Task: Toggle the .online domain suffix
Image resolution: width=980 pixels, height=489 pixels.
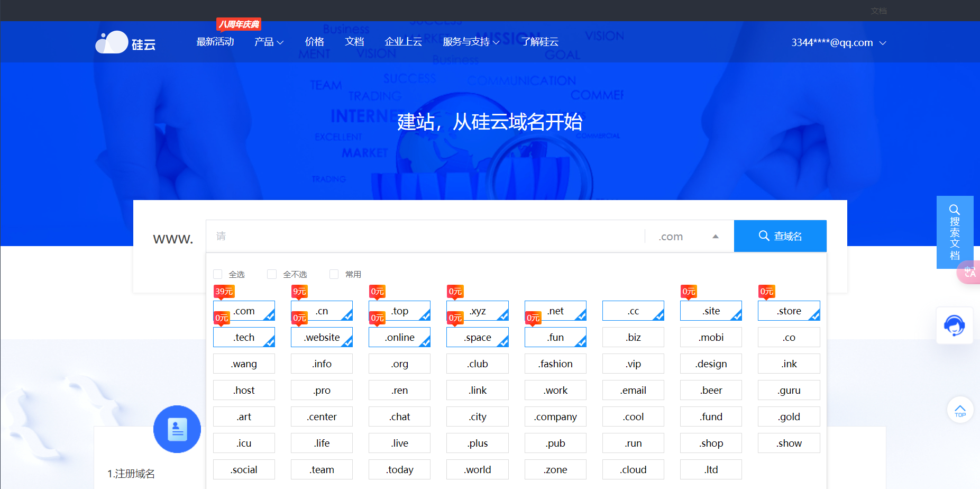Action: pyautogui.click(x=399, y=337)
